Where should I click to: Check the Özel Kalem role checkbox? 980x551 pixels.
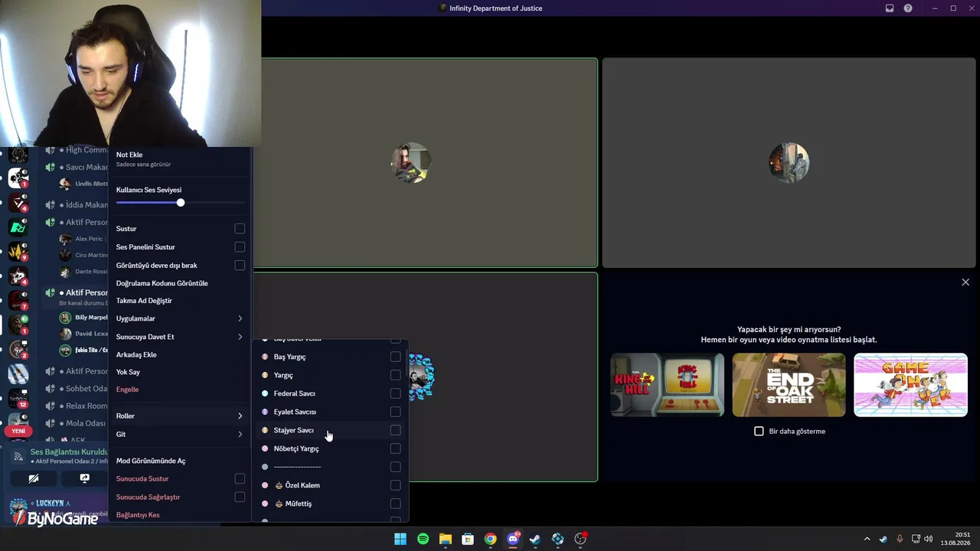[395, 485]
